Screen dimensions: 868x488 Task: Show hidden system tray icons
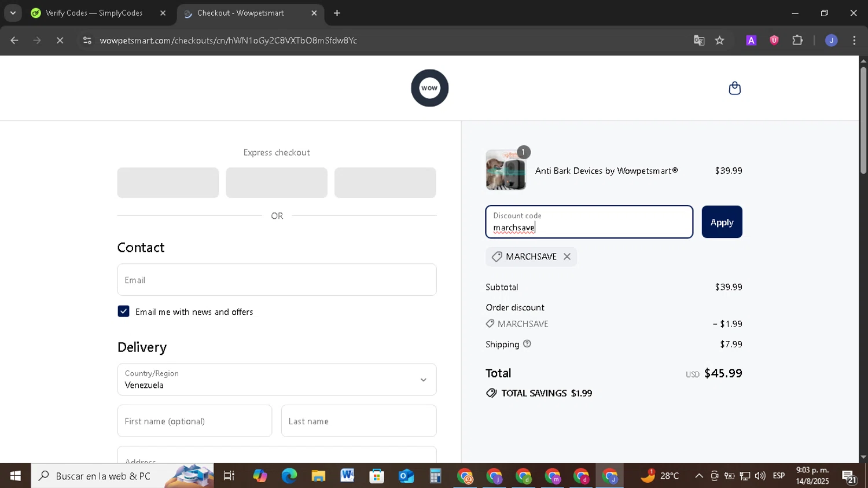click(x=699, y=476)
